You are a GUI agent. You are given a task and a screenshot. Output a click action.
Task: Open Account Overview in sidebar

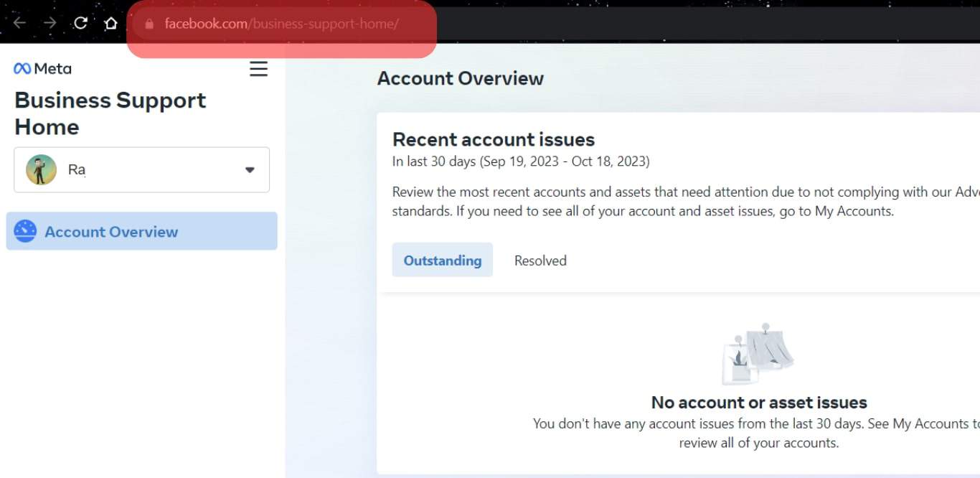tap(142, 231)
